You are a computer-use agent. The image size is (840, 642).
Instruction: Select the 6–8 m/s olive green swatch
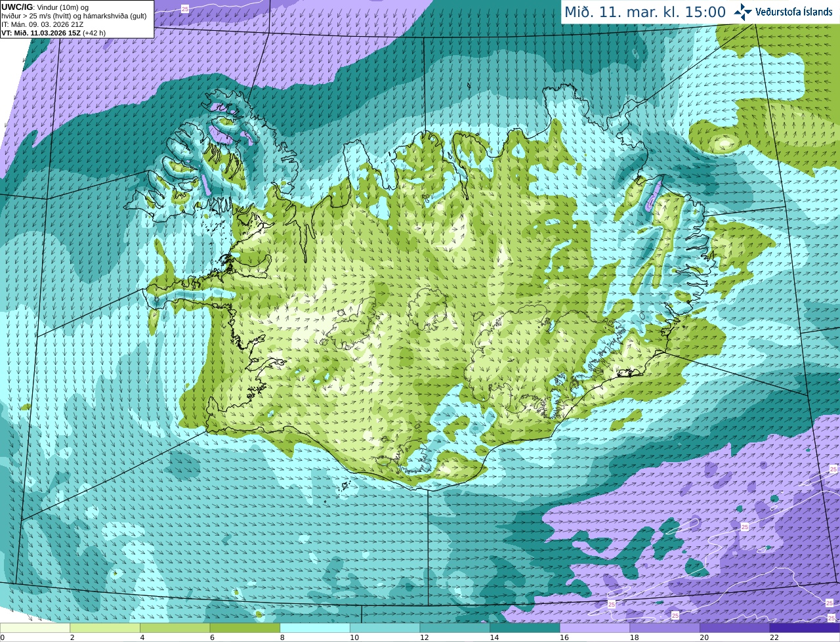point(245,628)
